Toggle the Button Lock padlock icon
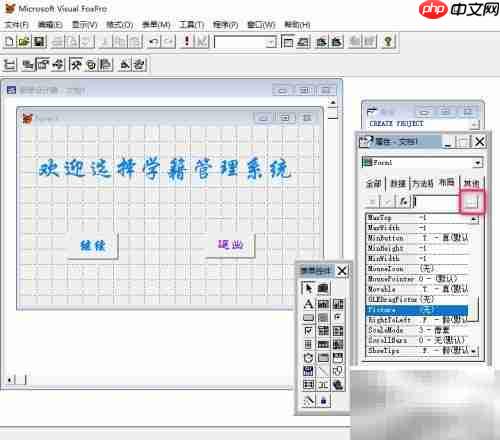 tap(323, 400)
